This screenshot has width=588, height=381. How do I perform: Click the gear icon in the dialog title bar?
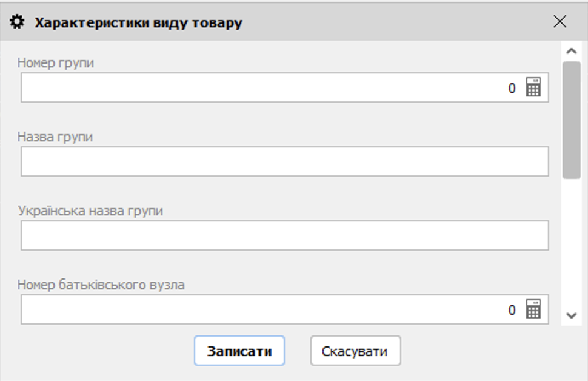coord(18,22)
